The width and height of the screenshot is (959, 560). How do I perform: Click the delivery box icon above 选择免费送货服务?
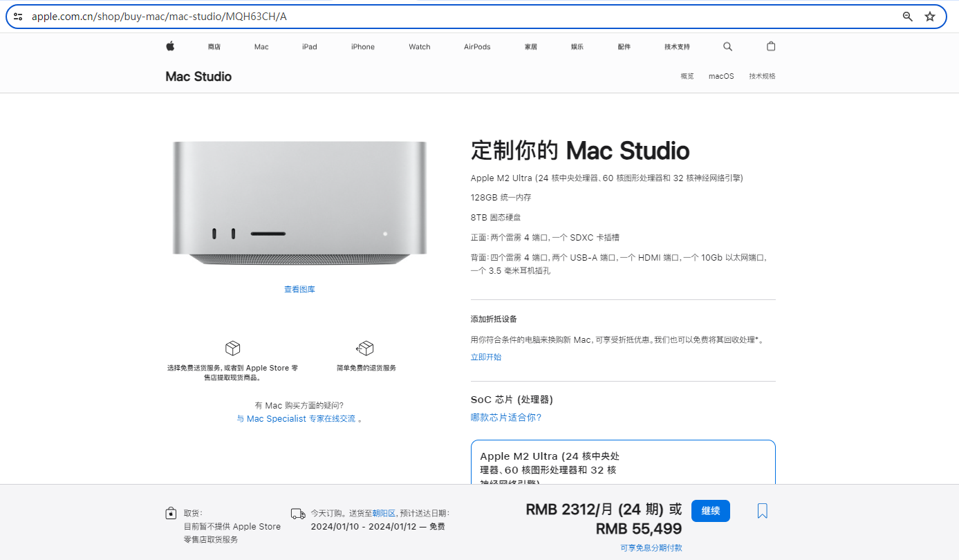pyautogui.click(x=233, y=348)
